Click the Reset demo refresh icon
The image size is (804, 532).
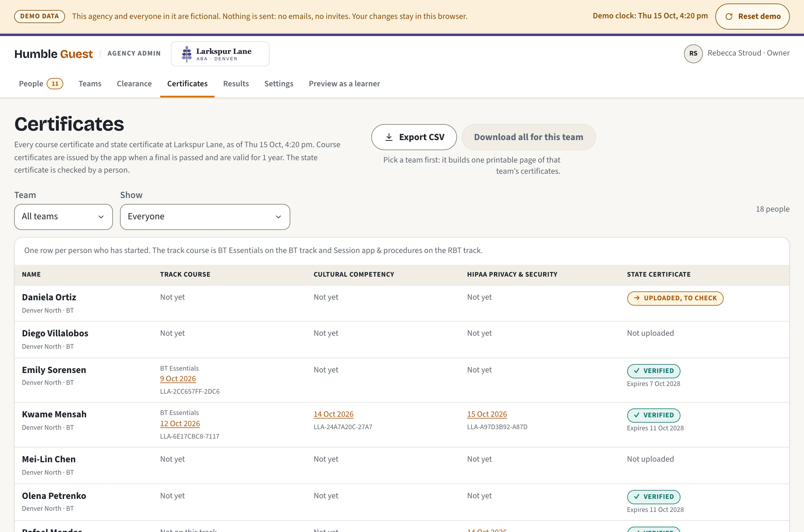point(729,16)
